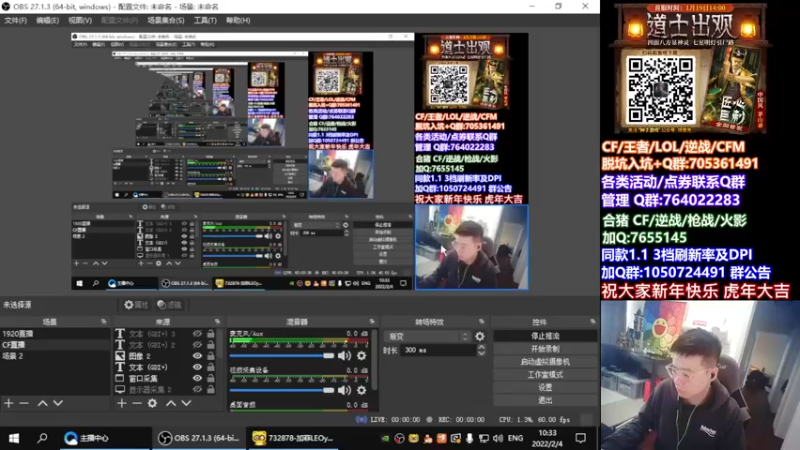Open the Windows Start menu
The image size is (800, 450).
pos(14,438)
